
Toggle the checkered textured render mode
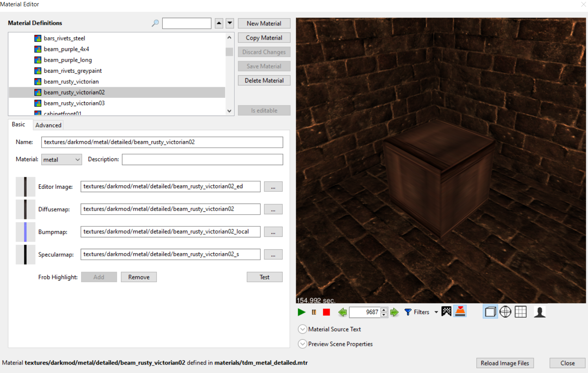(446, 311)
